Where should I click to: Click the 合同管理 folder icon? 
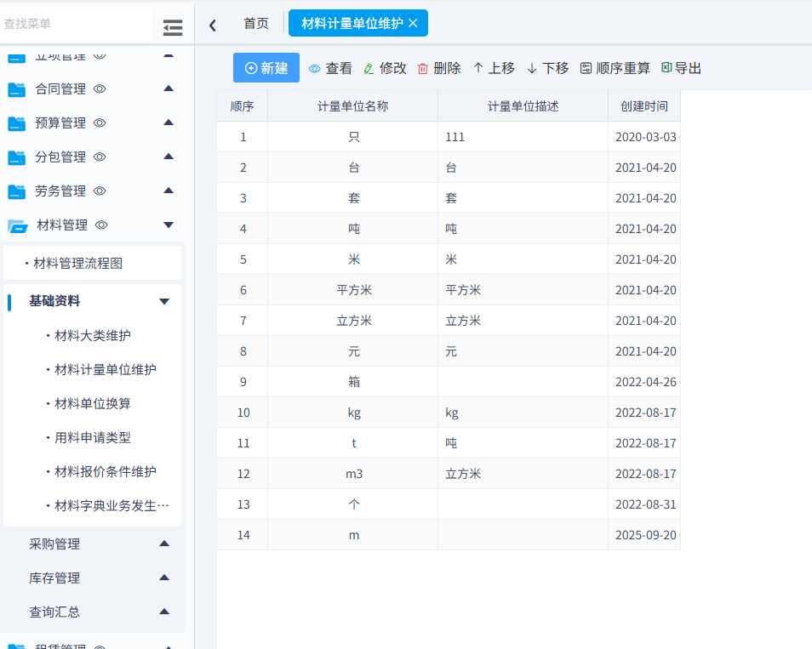tap(16, 89)
